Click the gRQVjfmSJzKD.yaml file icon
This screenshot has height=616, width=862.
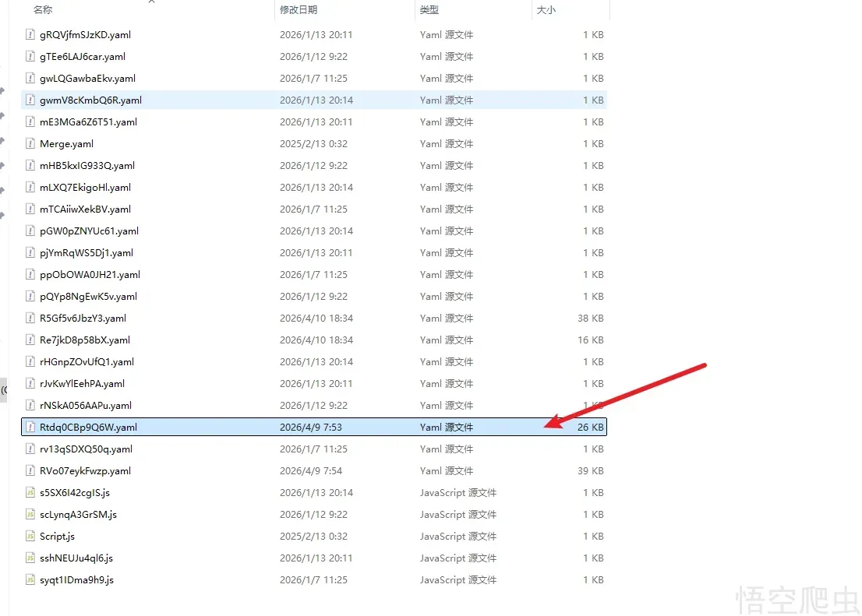(x=31, y=34)
